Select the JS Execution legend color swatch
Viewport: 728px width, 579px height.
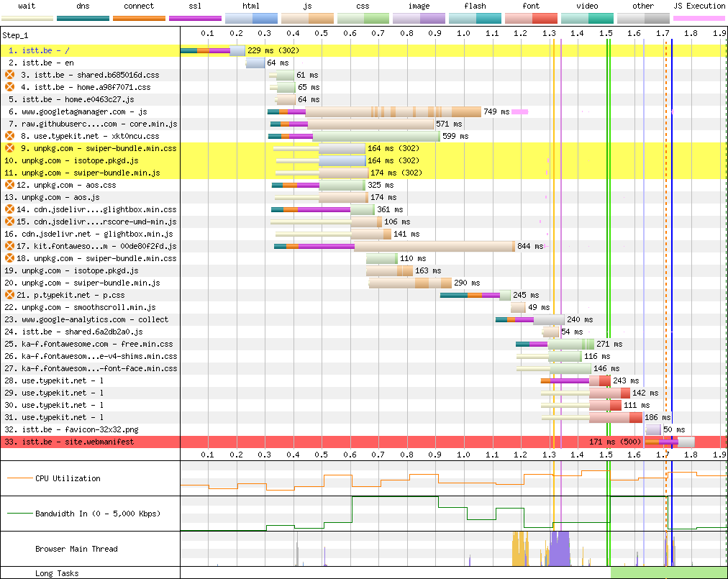[x=699, y=19]
